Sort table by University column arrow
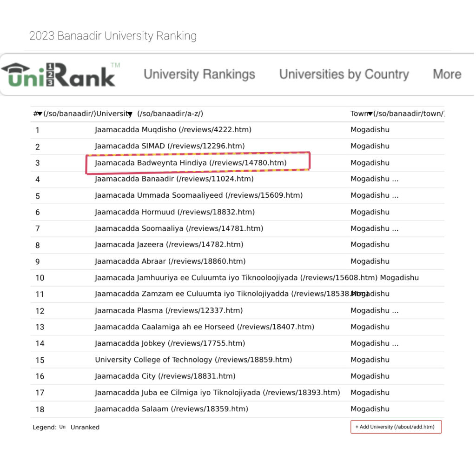This screenshot has height=455, width=476. tap(130, 114)
